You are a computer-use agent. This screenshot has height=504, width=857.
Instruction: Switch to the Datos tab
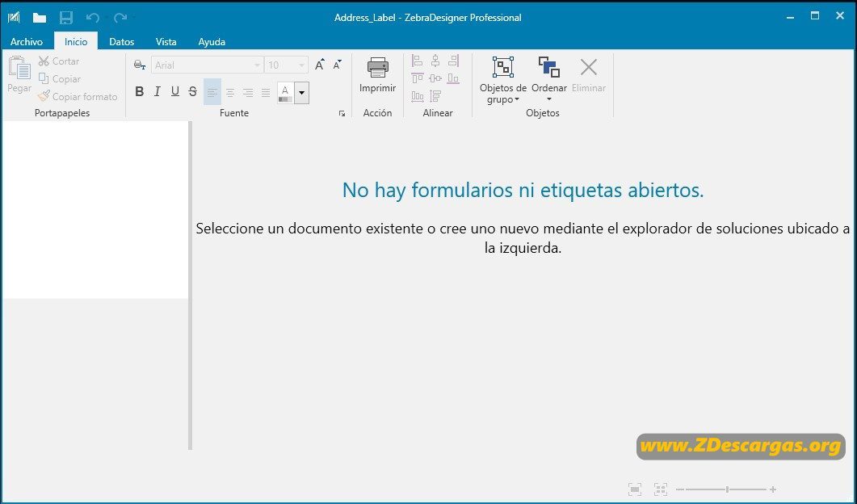[x=121, y=41]
